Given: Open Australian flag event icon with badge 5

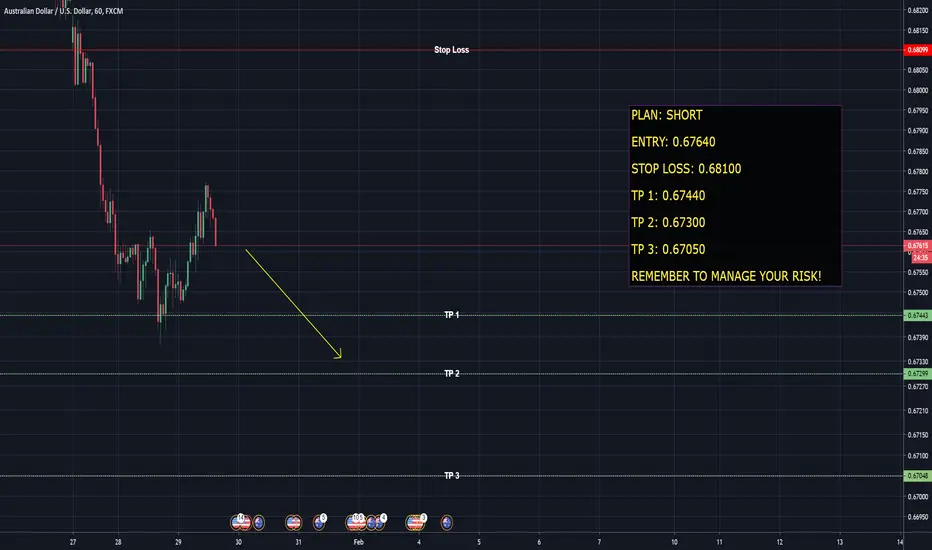Looking at the screenshot, I should (319, 522).
